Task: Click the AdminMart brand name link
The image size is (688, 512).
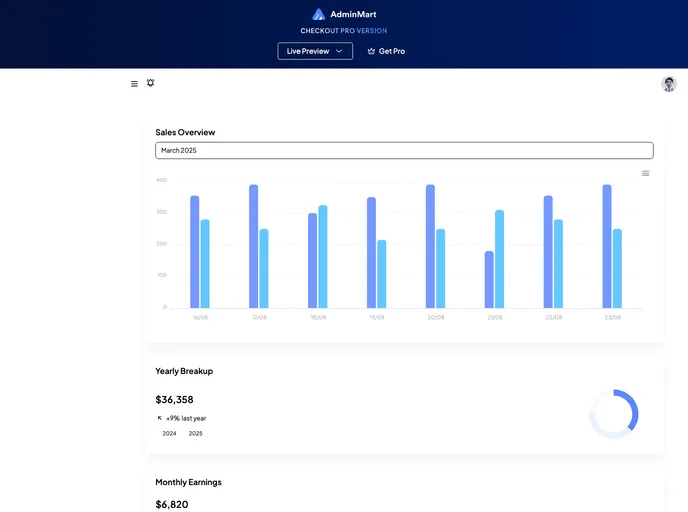Action: coord(353,15)
